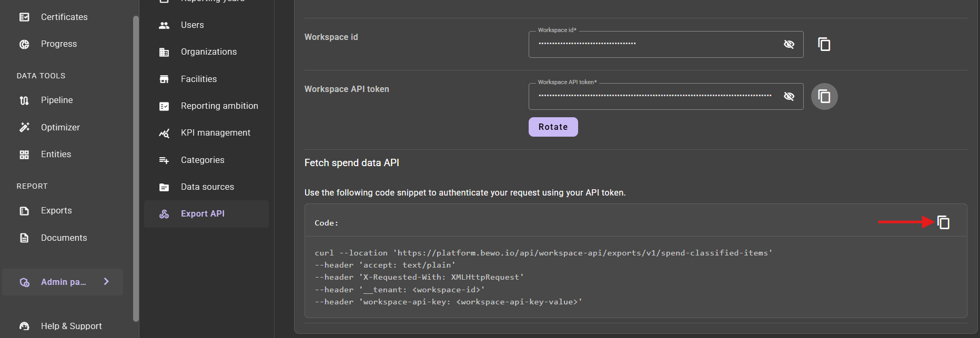Click the authentication instructions sentence
This screenshot has height=338, width=980.
click(465, 193)
